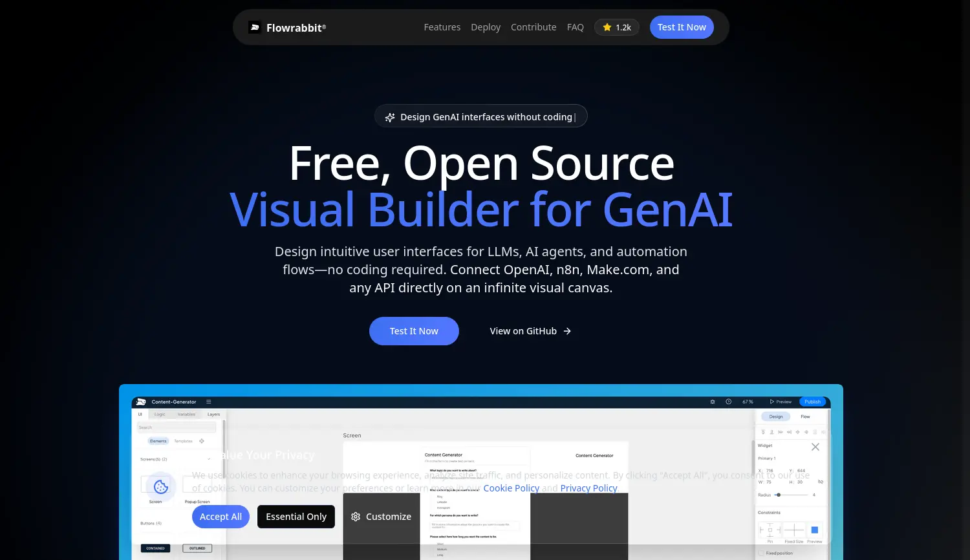Click the round cookie icon
Image resolution: width=970 pixels, height=560 pixels.
click(x=161, y=487)
